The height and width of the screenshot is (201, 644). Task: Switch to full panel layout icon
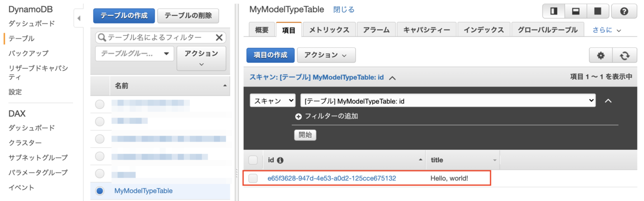pyautogui.click(x=597, y=11)
